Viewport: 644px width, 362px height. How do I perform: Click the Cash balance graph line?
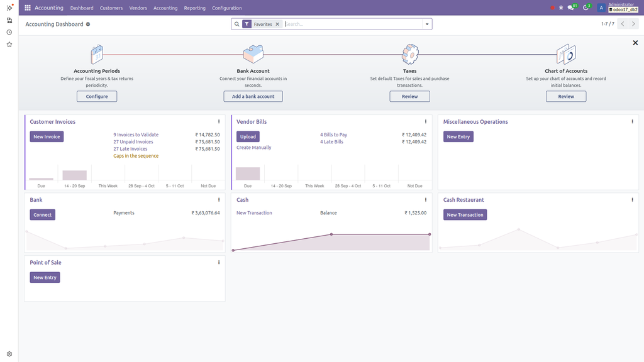[x=331, y=234]
